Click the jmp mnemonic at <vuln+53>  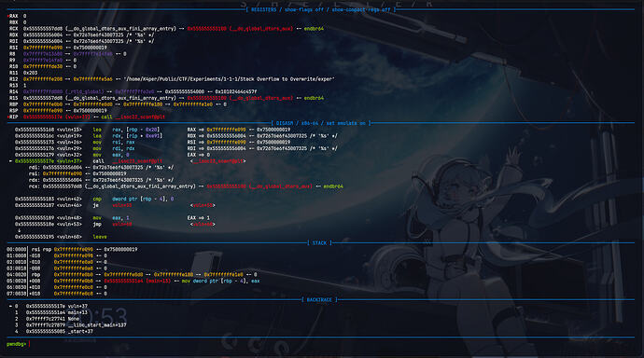click(97, 225)
